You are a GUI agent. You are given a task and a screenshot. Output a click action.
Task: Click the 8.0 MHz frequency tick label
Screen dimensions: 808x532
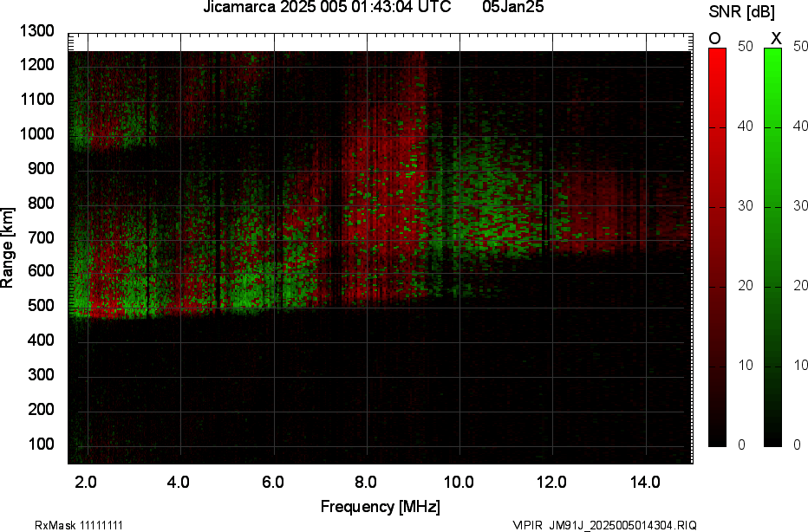[366, 482]
